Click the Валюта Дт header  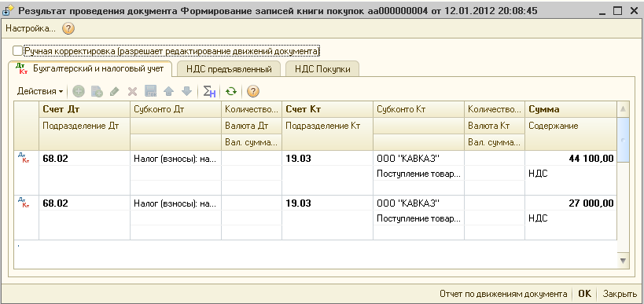[252, 126]
